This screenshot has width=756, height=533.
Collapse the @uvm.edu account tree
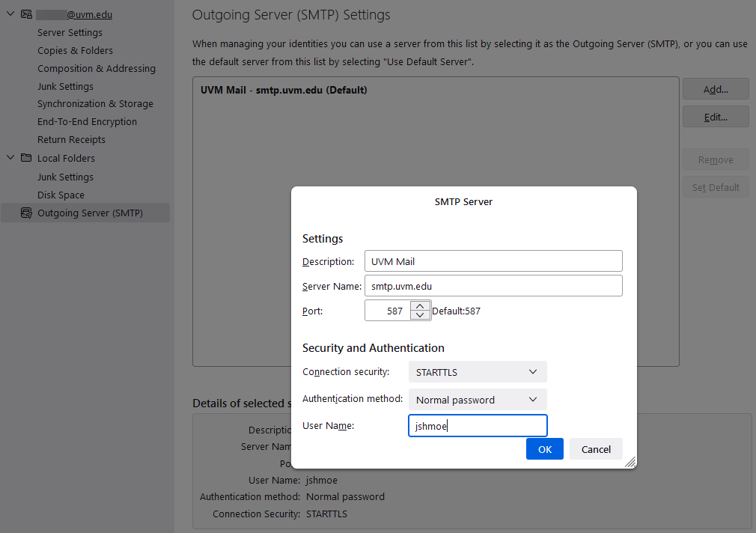pyautogui.click(x=10, y=14)
